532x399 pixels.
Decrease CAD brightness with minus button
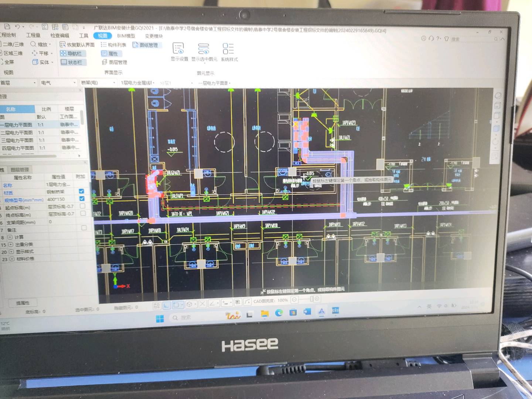[294, 300]
